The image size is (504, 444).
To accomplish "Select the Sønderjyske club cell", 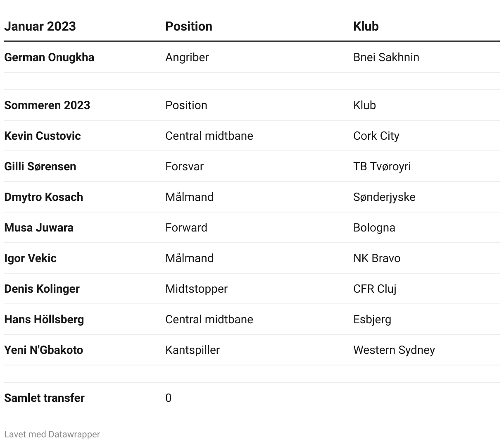I will pyautogui.click(x=384, y=197).
